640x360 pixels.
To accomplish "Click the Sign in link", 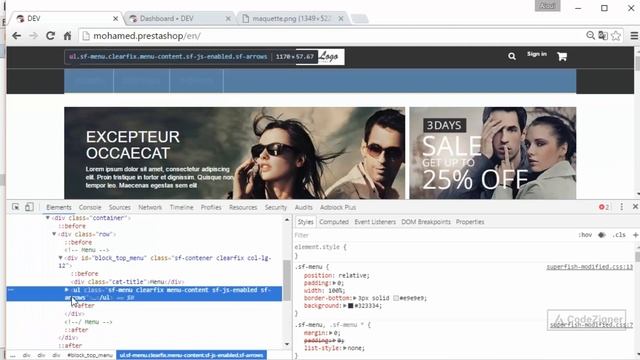I will pos(537,54).
